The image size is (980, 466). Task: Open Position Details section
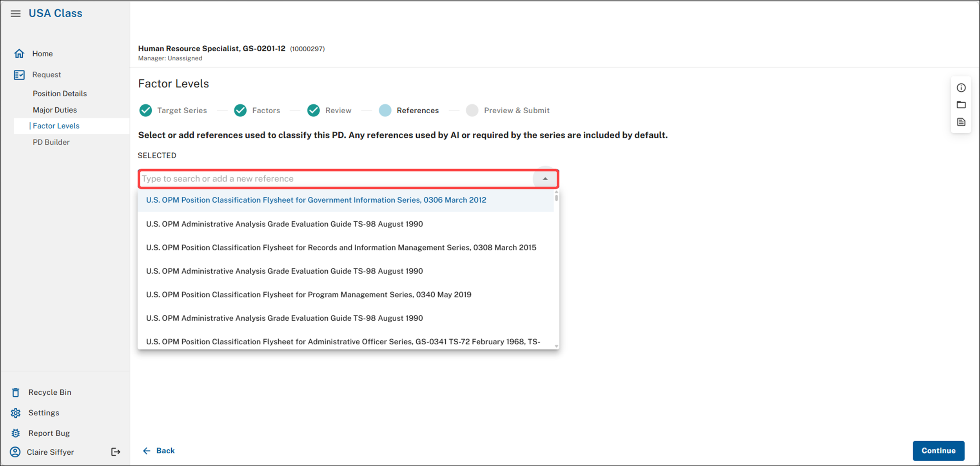coord(60,94)
